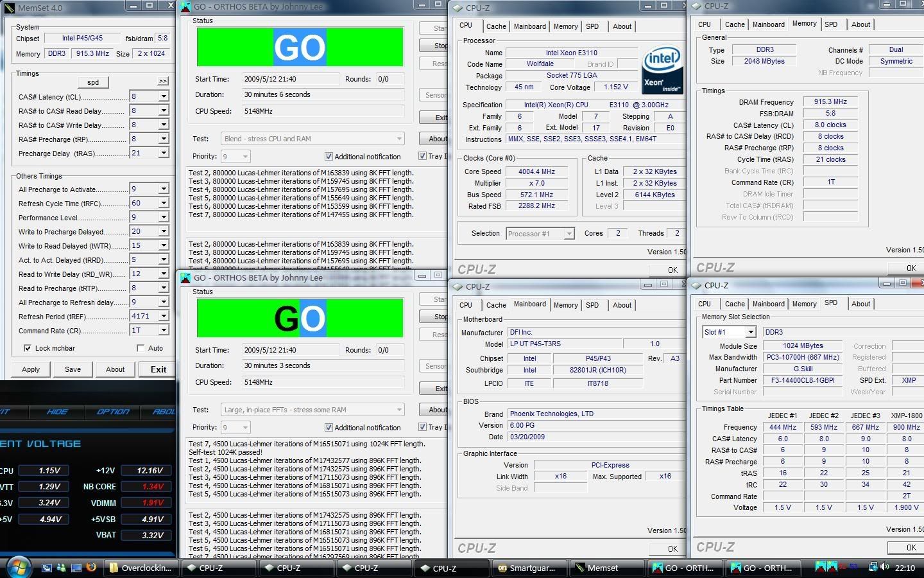The height and width of the screenshot is (578, 924).
Task: Click the Apply button in MemSet
Action: [31, 369]
